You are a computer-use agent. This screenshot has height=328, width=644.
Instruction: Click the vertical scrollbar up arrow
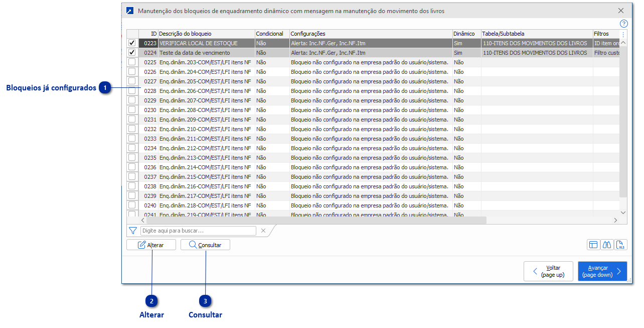pos(623,43)
